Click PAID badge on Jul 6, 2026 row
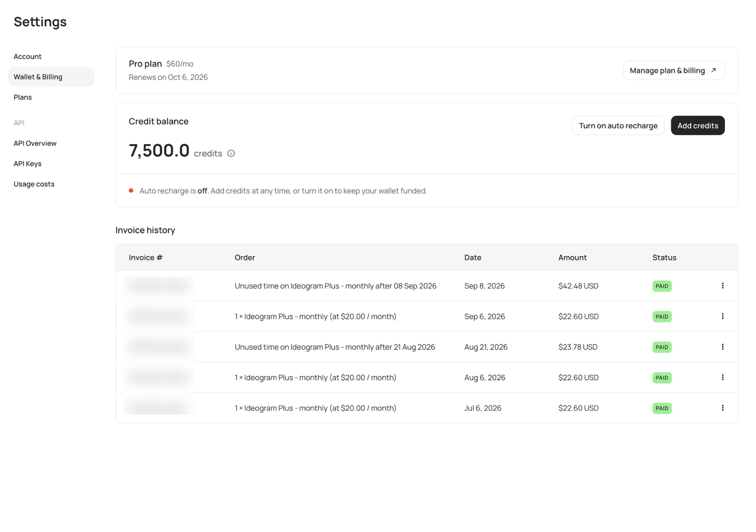Screen dimensions: 756x532 (x=661, y=408)
